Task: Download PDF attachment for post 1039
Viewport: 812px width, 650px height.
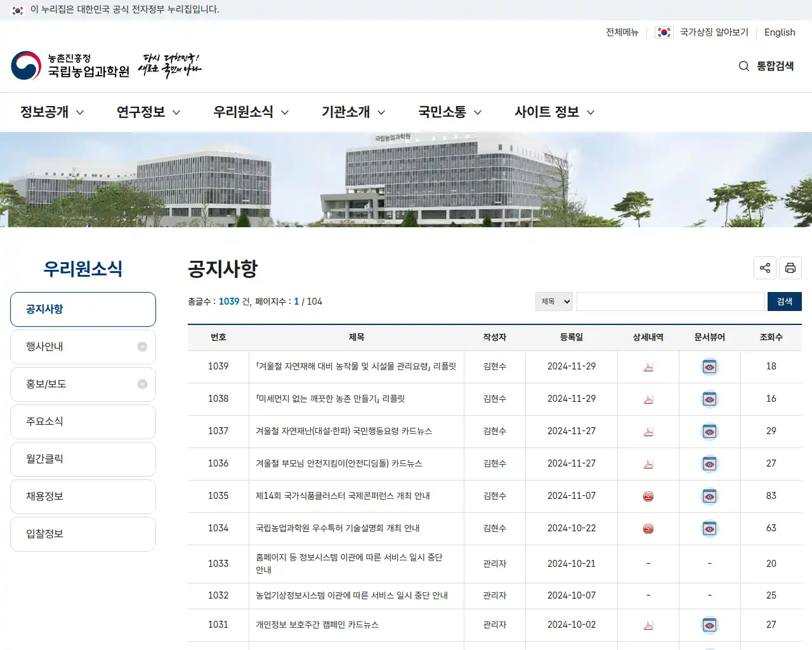Action: [648, 367]
